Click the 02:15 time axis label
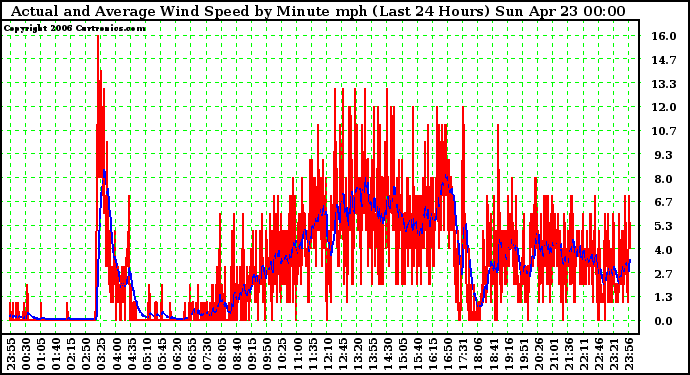 tap(70, 354)
